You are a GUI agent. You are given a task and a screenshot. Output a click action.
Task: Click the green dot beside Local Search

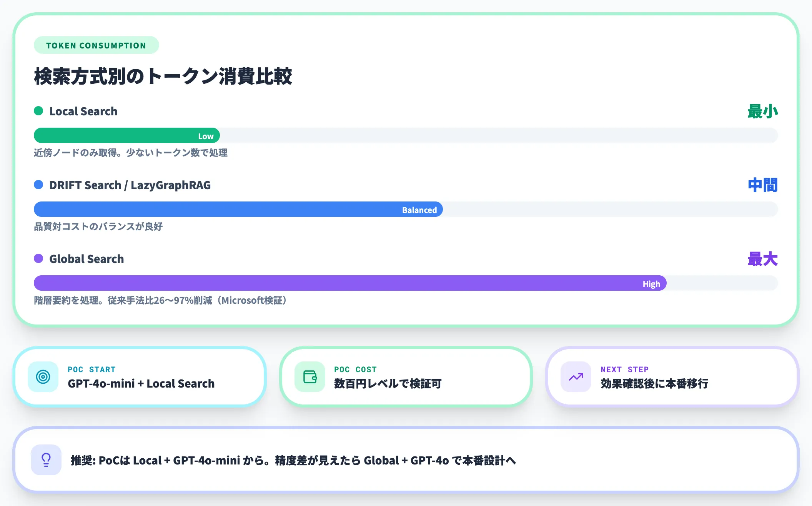[38, 111]
